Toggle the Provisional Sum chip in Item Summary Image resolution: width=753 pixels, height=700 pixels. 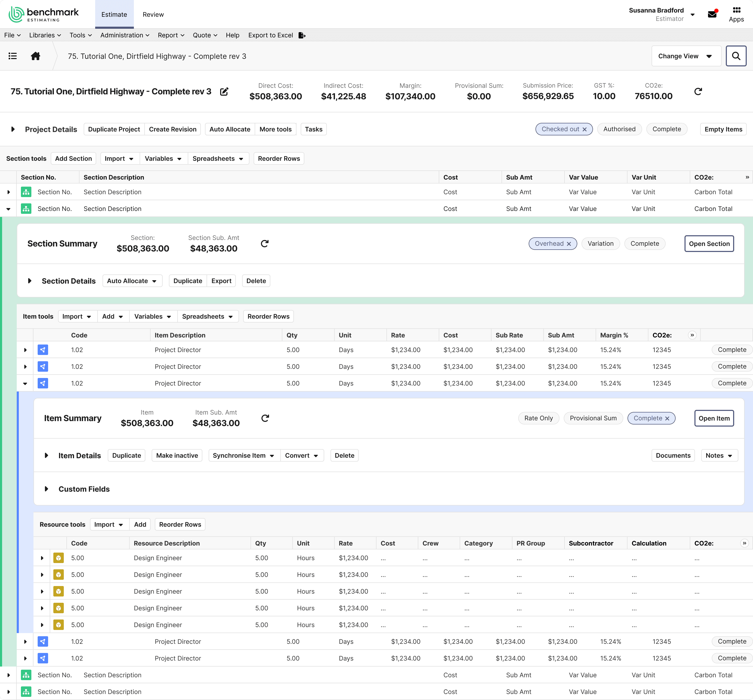click(x=593, y=418)
